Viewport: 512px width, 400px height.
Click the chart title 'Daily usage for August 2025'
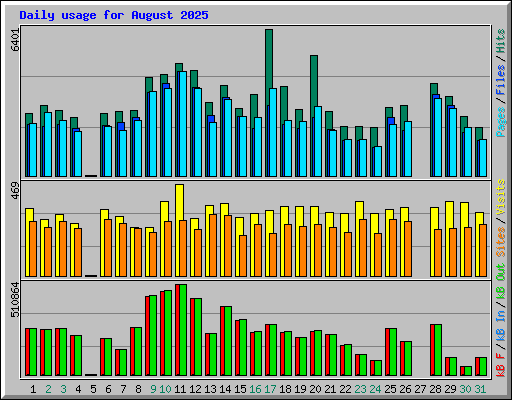[114, 15]
